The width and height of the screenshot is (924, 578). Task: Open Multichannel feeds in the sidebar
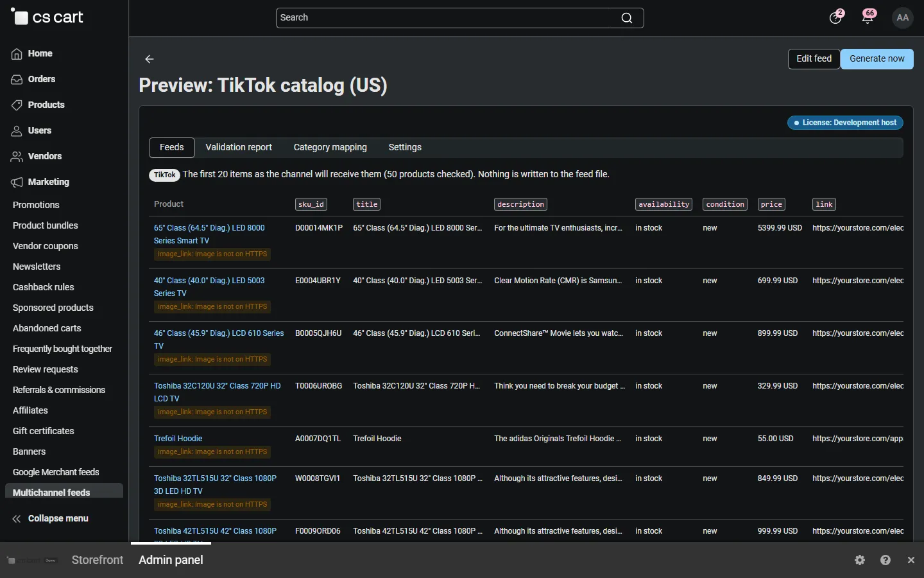pos(64,492)
